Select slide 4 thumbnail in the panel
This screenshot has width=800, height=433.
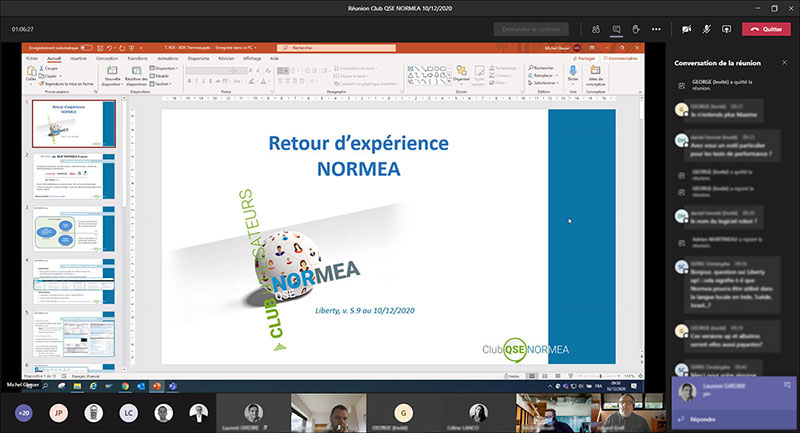(74, 282)
